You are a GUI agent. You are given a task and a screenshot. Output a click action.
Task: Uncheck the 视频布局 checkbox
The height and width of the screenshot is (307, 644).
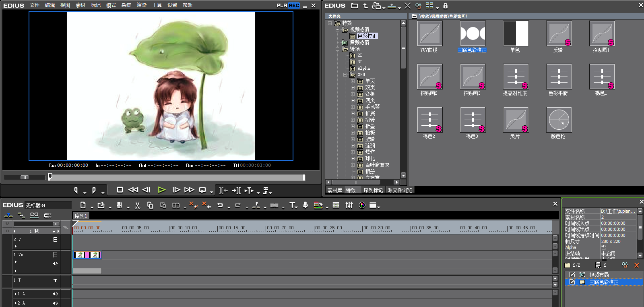click(x=572, y=275)
